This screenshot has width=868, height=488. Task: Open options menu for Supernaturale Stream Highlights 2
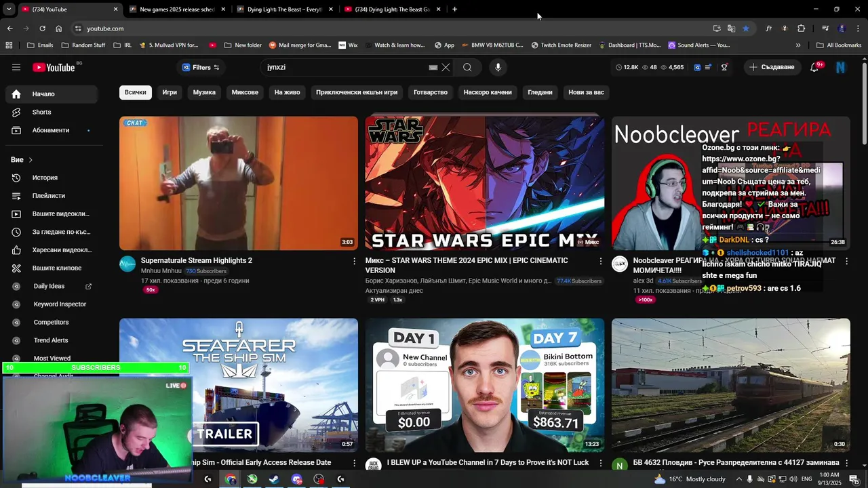click(354, 261)
